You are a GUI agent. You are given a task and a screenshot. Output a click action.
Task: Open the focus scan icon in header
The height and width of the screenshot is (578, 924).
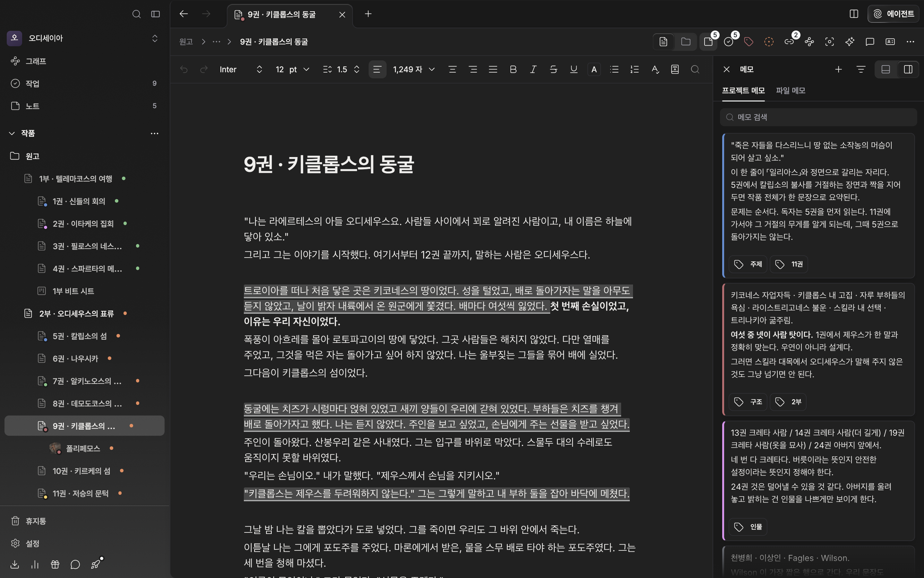[x=829, y=42]
